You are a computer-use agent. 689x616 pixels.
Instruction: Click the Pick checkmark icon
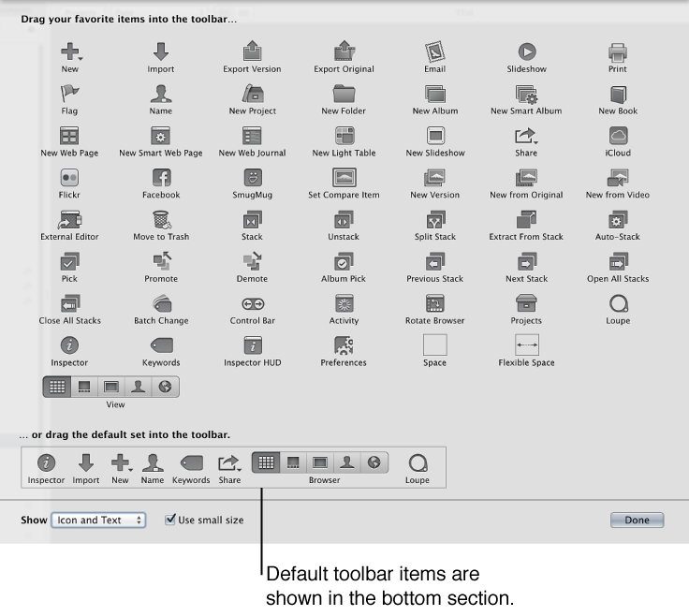(x=69, y=261)
